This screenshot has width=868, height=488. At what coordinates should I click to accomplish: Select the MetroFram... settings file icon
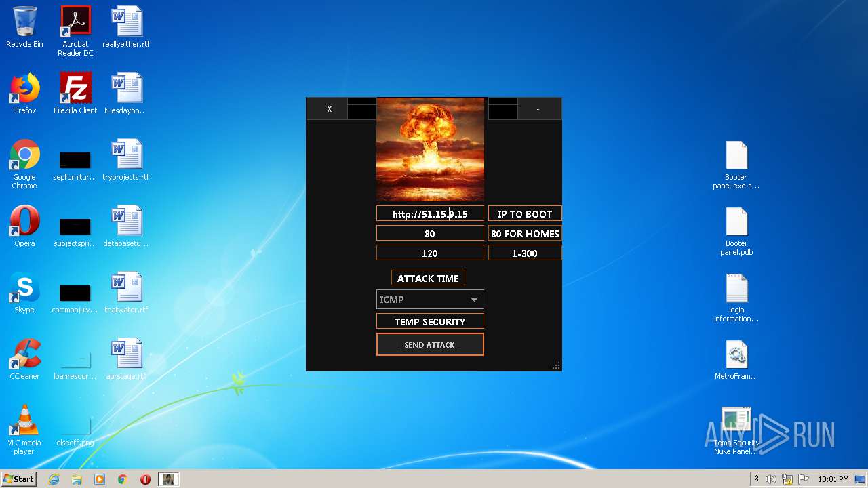tap(736, 359)
